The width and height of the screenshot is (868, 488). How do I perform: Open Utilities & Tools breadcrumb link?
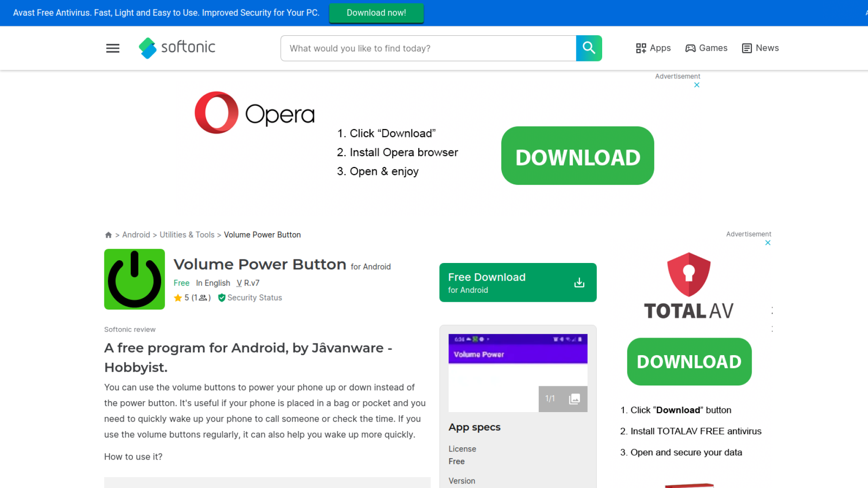tap(187, 235)
